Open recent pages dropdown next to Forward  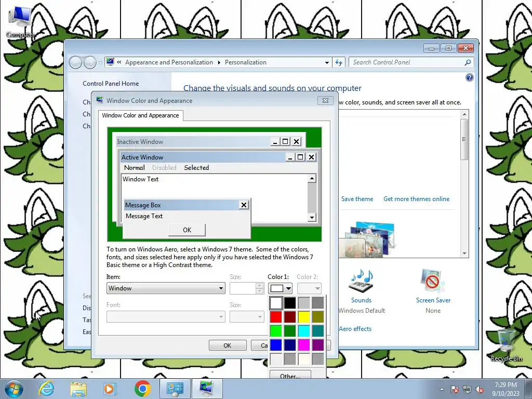pyautogui.click(x=100, y=63)
